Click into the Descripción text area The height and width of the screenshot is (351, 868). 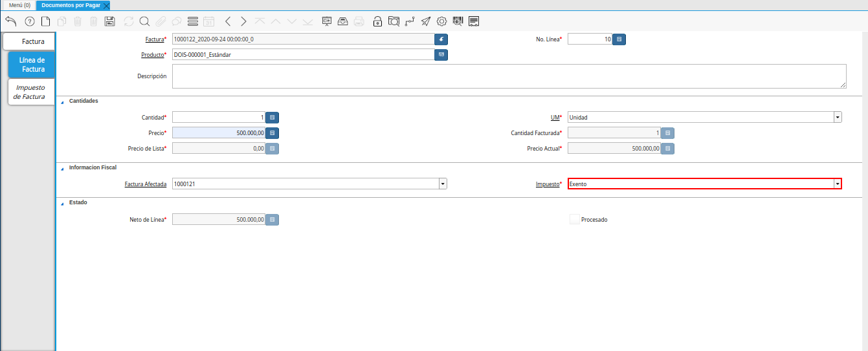[509, 76]
